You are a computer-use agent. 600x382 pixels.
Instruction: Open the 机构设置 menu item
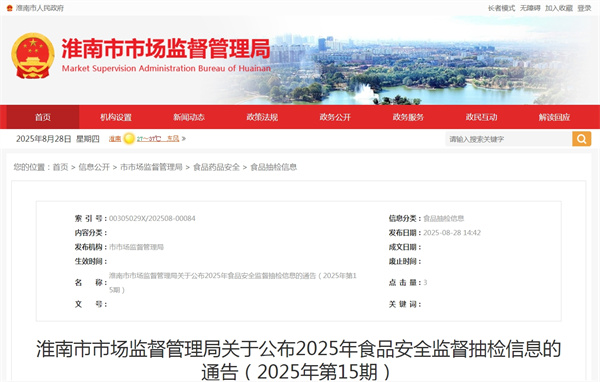[x=116, y=117]
